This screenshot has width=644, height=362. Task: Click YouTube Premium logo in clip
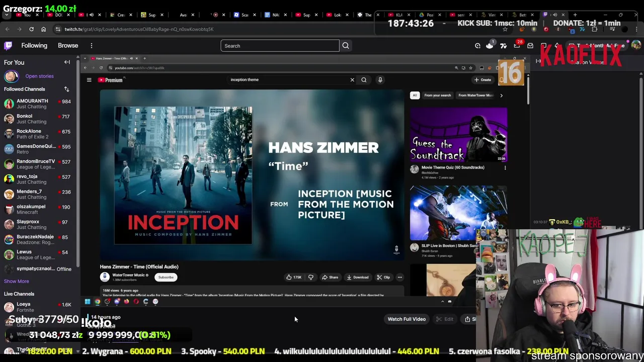tap(111, 80)
